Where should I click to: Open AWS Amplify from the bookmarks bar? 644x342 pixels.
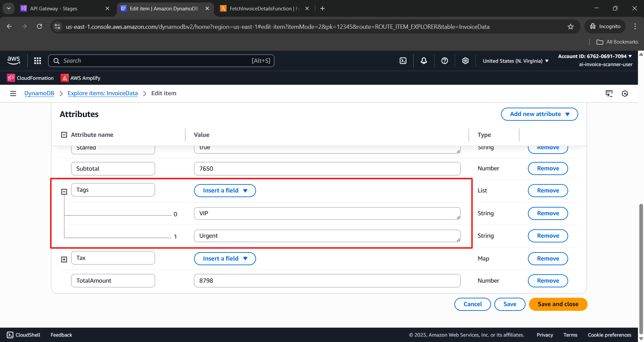point(80,78)
